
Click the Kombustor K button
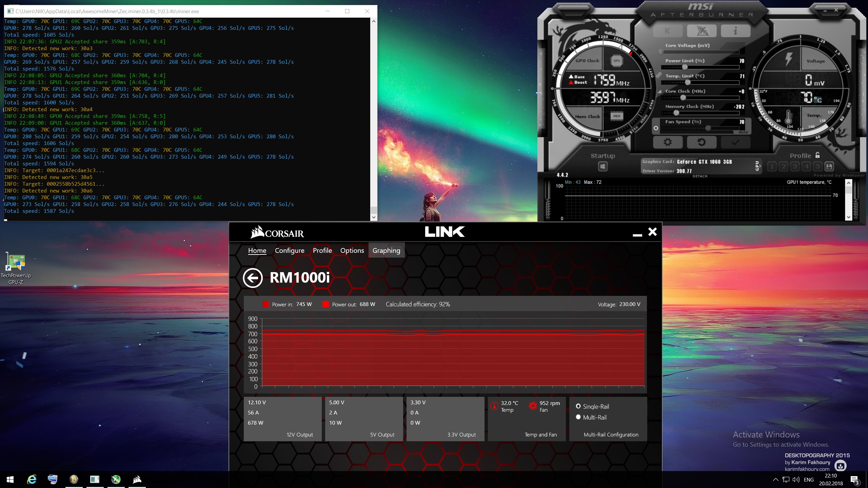tap(667, 31)
